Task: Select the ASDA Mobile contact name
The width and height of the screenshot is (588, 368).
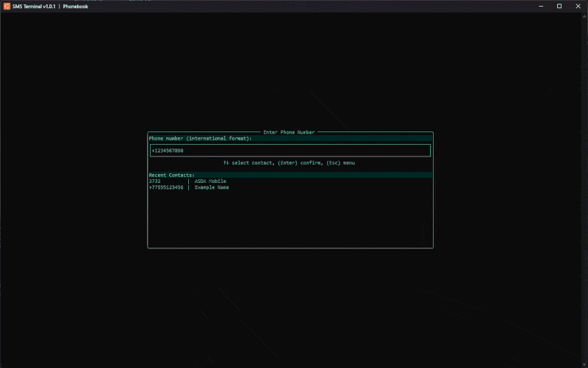Action: pyautogui.click(x=210, y=181)
